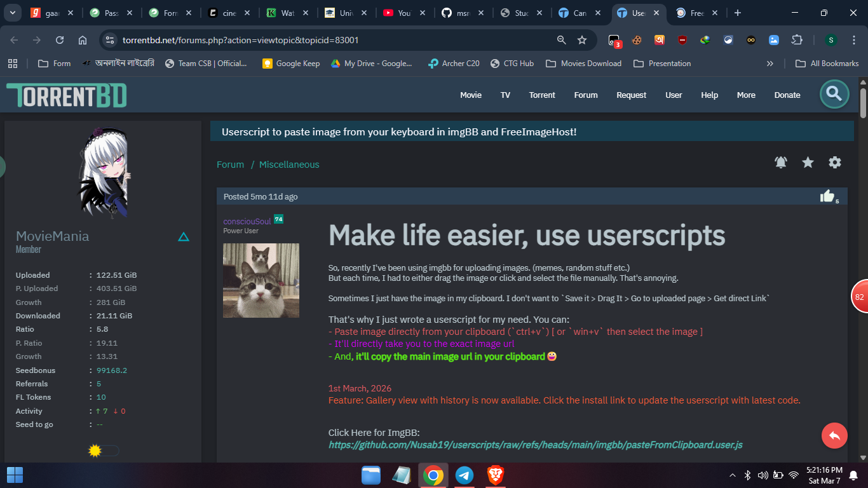Open the Forum menu
This screenshot has width=868, height=488.
tap(586, 95)
